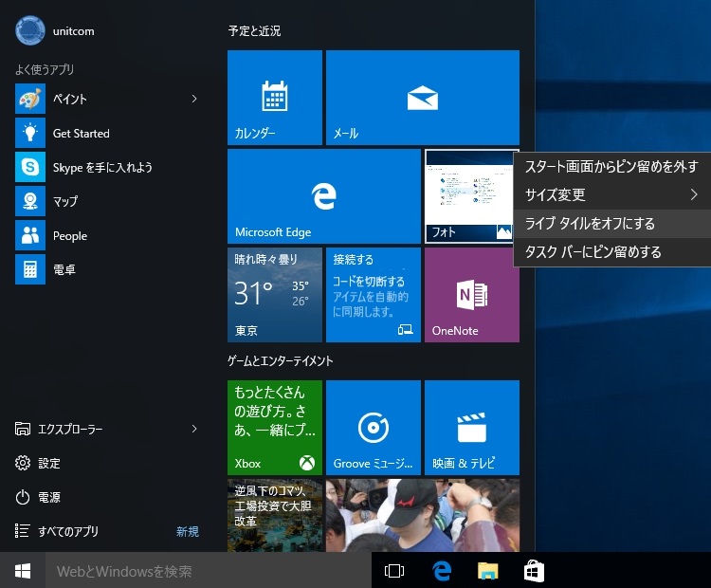Select タスク バーにピン留めする menu item
Screen dimensions: 711x588
point(611,251)
